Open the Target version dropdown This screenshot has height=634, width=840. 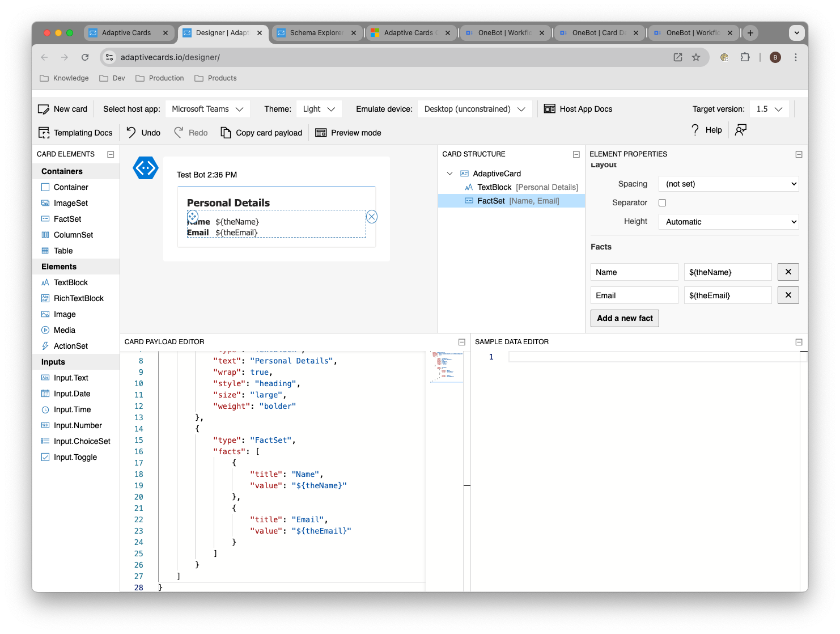(769, 109)
